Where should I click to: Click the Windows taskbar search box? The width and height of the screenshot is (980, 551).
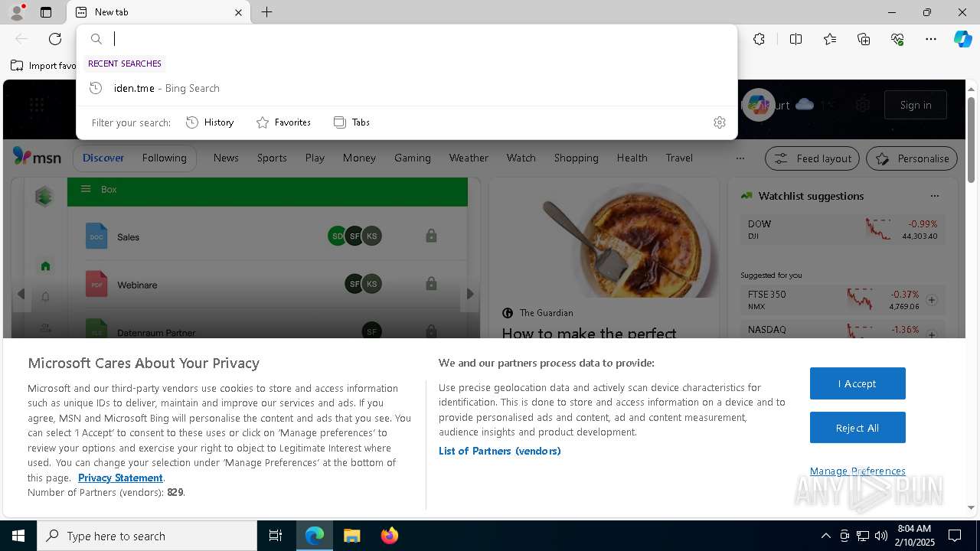[x=147, y=536]
